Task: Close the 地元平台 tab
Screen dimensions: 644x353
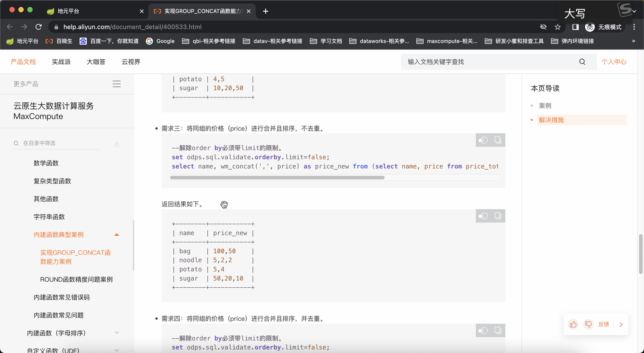Action: point(142,11)
